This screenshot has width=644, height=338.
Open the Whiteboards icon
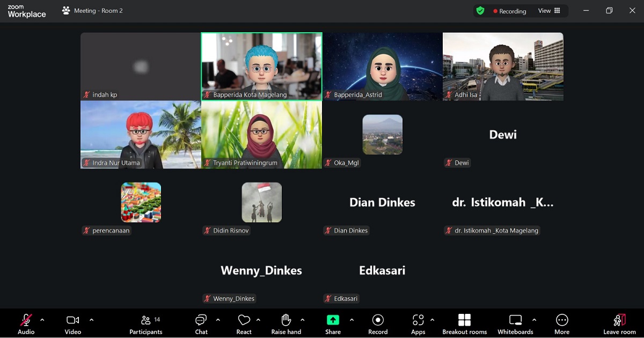(515, 320)
